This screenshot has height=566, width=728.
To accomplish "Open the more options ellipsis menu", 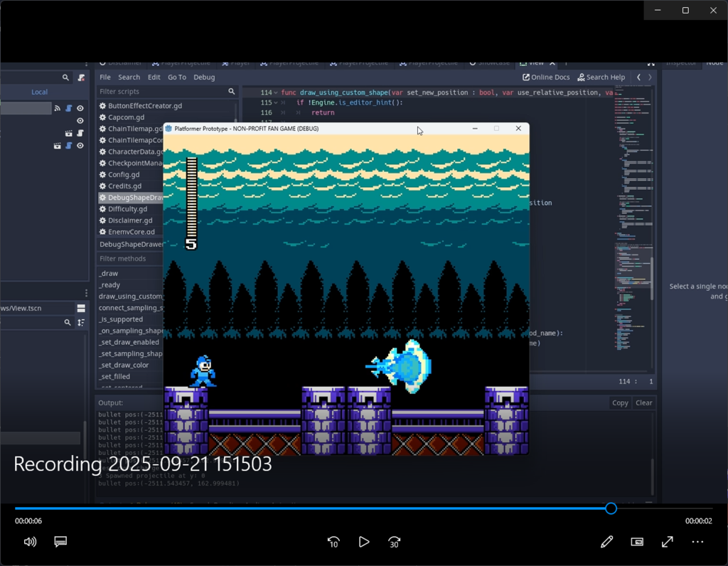I will click(697, 542).
